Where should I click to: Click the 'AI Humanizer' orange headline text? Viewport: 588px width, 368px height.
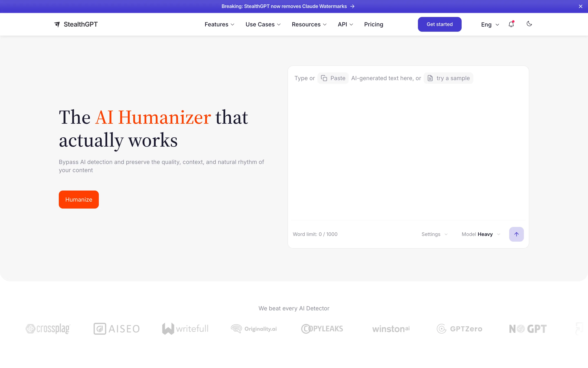pos(153,117)
